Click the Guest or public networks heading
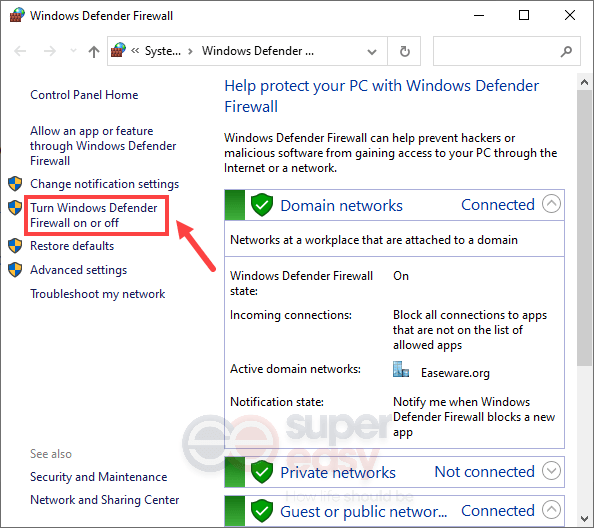 pos(364,512)
